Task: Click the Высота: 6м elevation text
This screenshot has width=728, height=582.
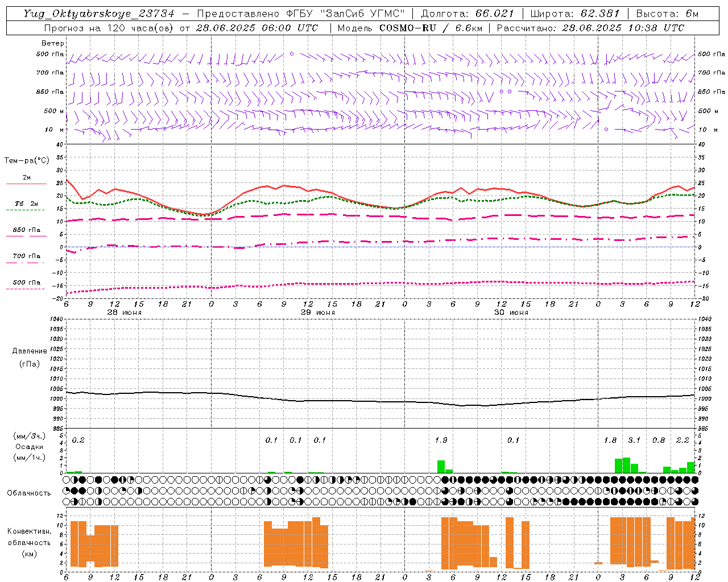Action: [667, 14]
